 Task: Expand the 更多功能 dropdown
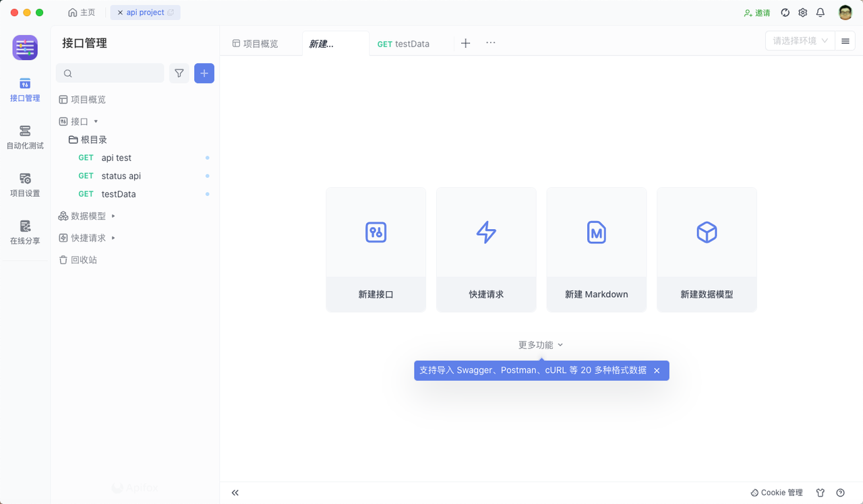(541, 345)
